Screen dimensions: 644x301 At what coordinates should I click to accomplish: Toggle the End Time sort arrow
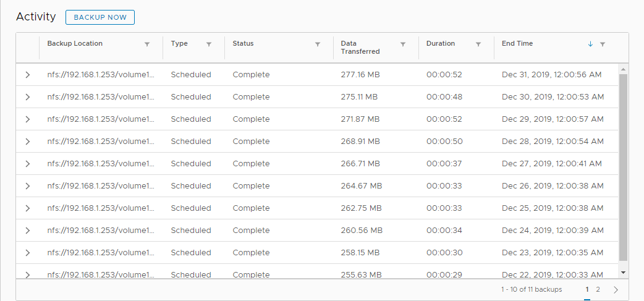click(x=590, y=45)
